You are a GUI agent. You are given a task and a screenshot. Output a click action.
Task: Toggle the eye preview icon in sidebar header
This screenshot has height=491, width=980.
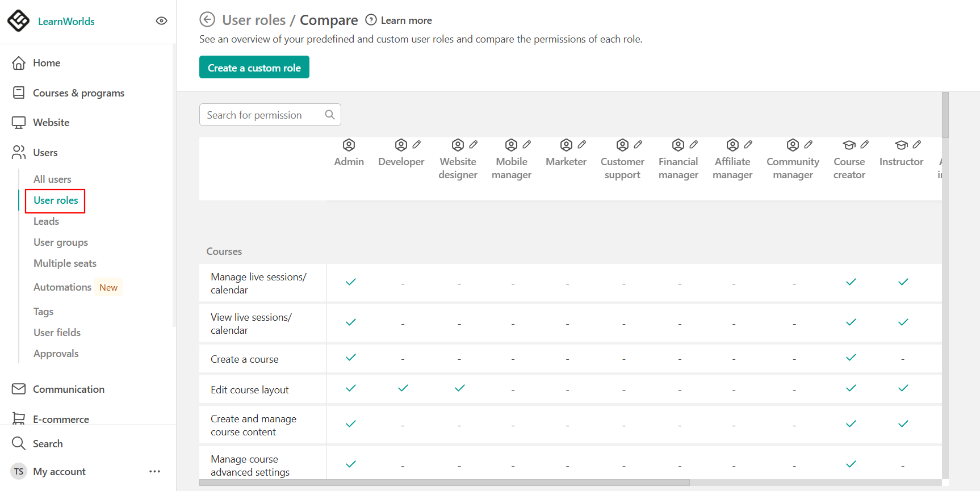click(x=162, y=21)
